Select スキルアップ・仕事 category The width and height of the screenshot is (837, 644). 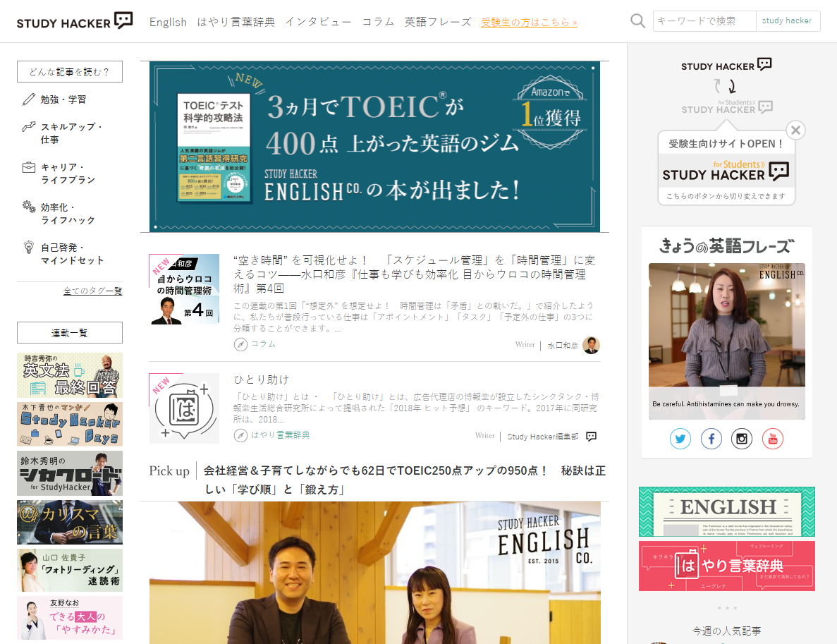pyautogui.click(x=71, y=133)
